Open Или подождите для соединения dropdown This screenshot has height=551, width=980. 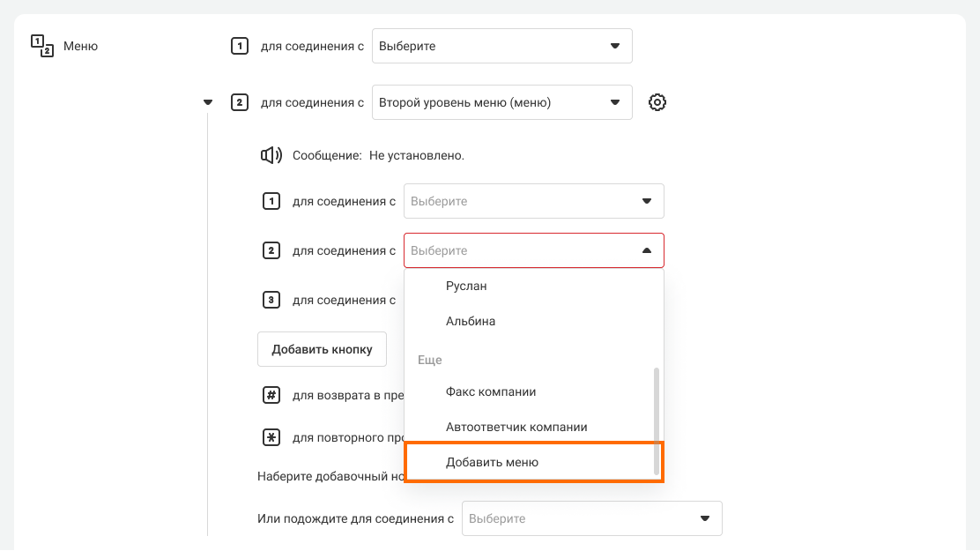click(x=591, y=518)
